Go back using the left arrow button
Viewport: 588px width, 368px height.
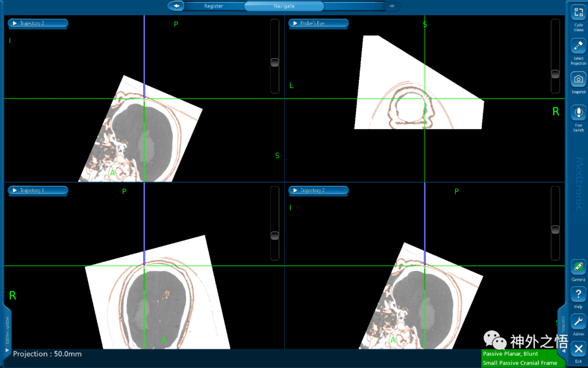(176, 6)
